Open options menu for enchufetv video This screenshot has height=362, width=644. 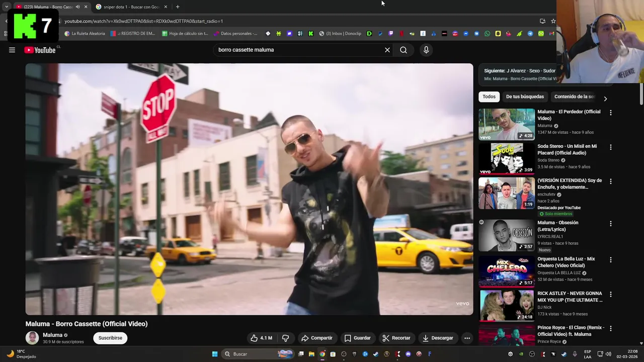click(x=611, y=182)
